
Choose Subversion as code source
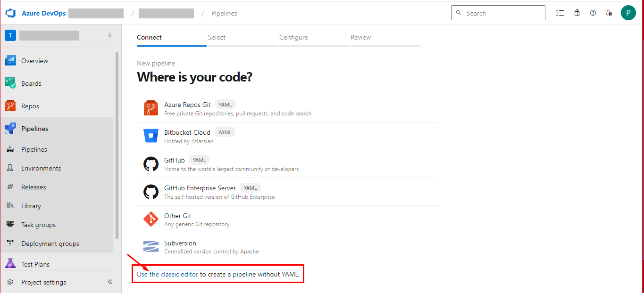coord(288,247)
